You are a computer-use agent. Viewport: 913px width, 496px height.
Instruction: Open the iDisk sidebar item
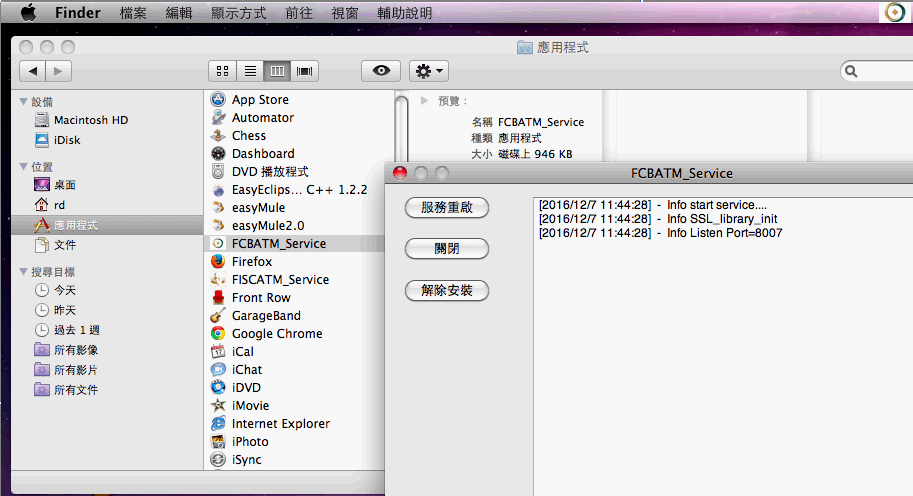tap(66, 140)
